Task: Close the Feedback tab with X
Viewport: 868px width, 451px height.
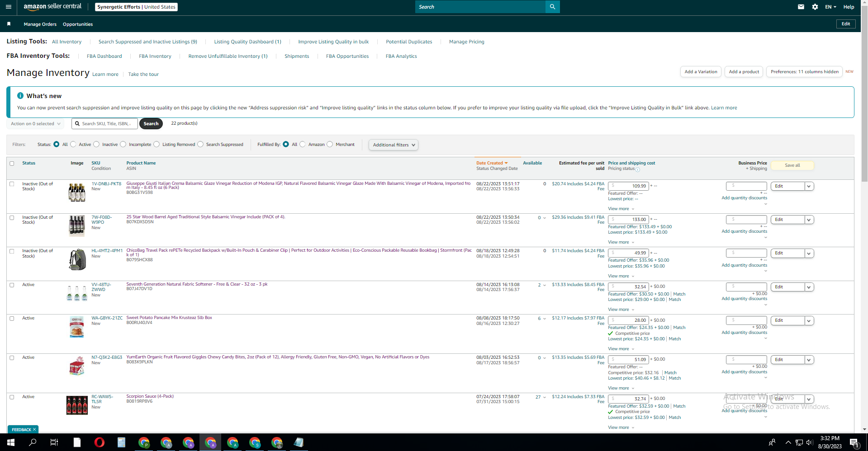Action: tap(34, 429)
